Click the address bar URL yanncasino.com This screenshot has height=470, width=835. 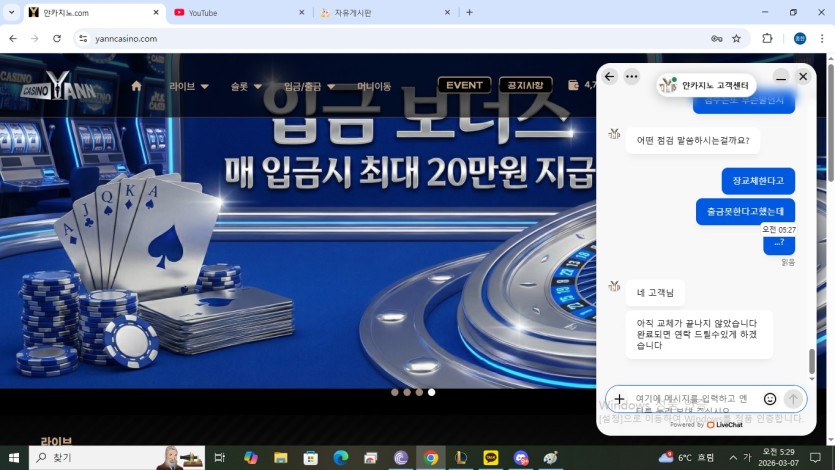[126, 39]
